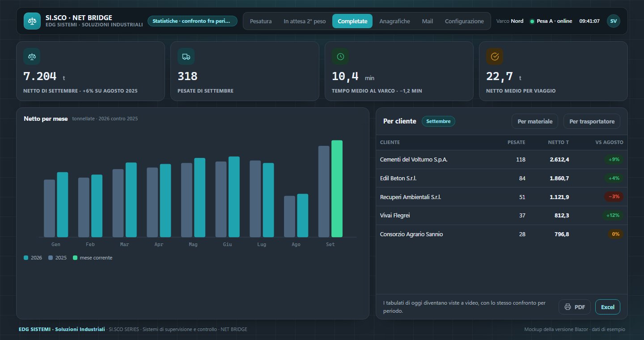Select the Recuperi Ambientali S.r.l. row

501,197
